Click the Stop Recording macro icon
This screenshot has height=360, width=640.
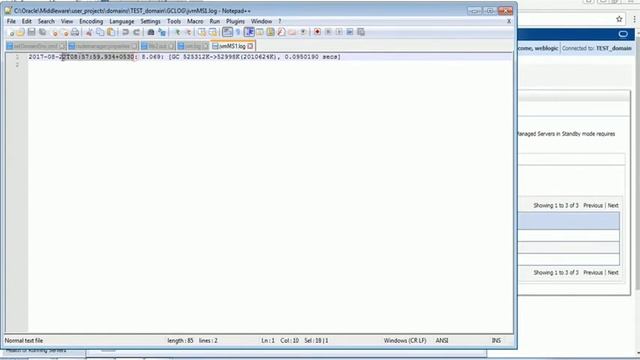point(328,32)
